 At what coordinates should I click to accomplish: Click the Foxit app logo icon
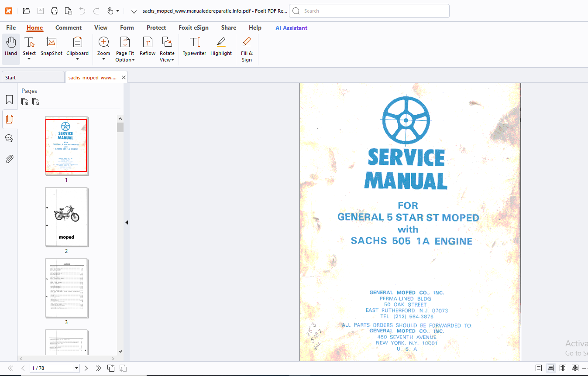9,11
